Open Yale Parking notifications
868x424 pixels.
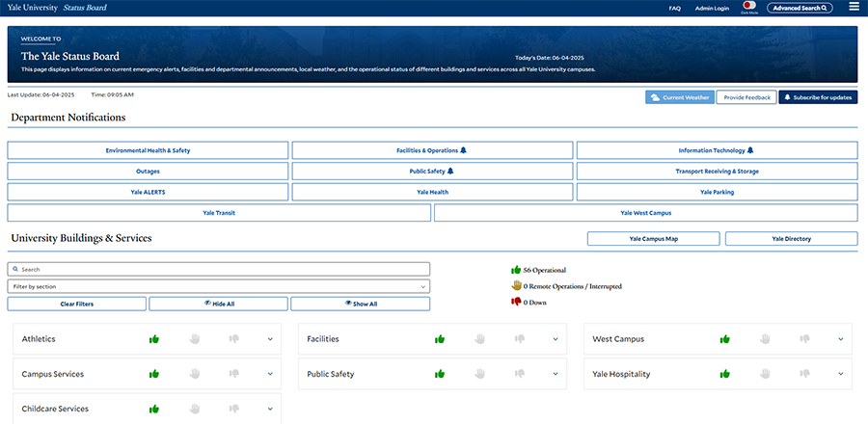point(717,192)
